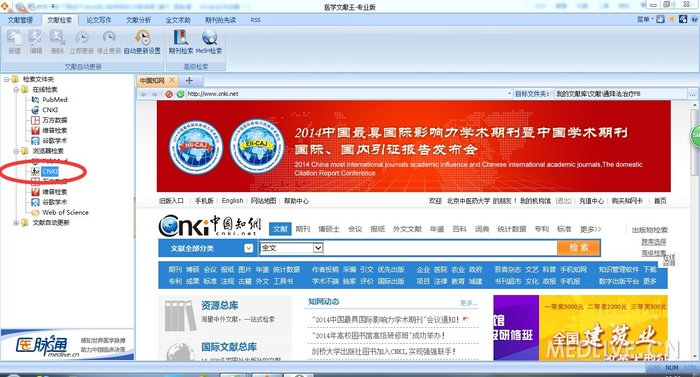Open the 旧版入口 old version link
The height and width of the screenshot is (377, 700).
coord(171,201)
